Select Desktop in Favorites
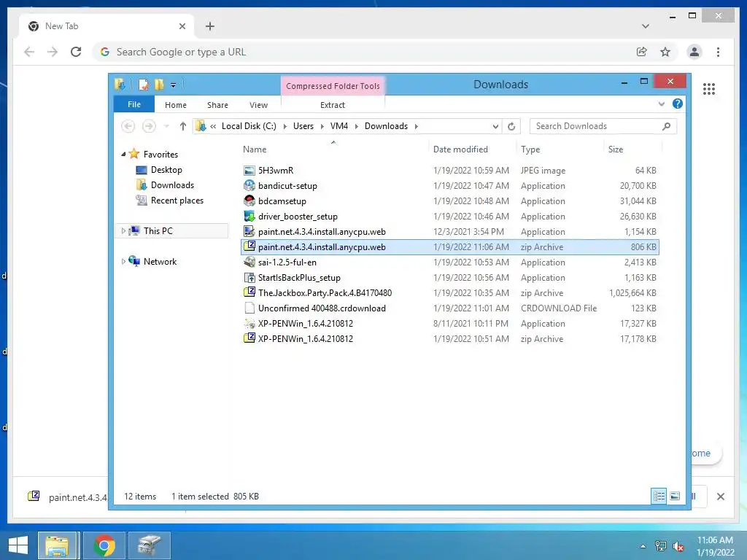 pyautogui.click(x=166, y=169)
